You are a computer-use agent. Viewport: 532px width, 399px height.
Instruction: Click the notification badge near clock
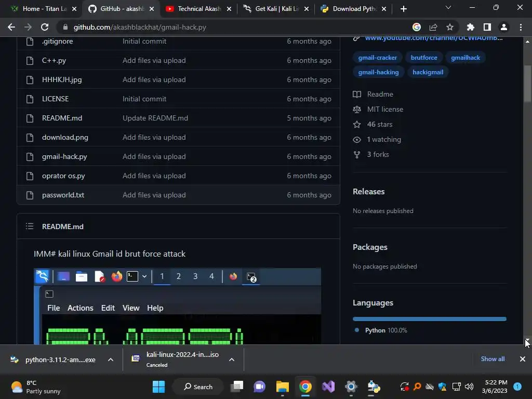point(517,387)
